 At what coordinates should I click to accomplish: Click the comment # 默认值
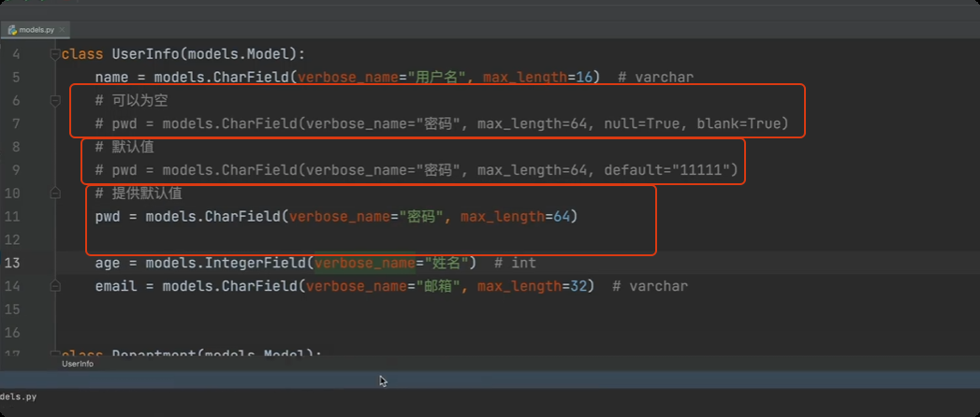click(124, 148)
